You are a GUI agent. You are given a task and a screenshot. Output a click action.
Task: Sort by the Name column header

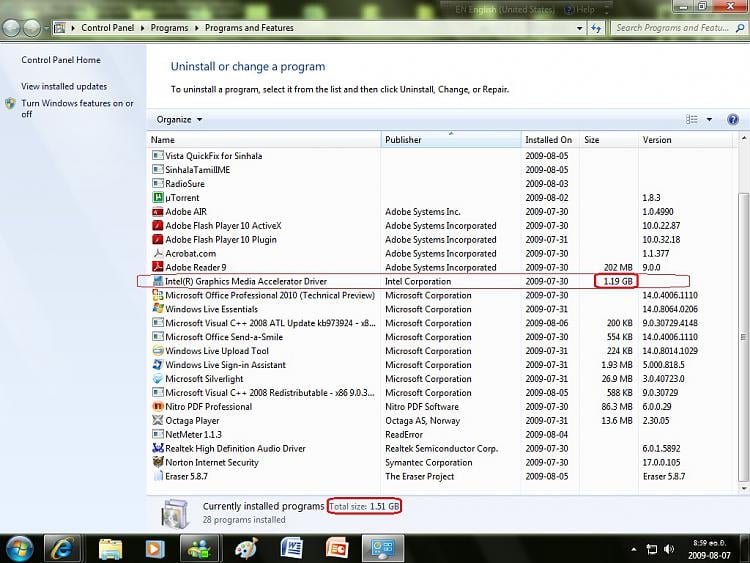click(x=264, y=140)
